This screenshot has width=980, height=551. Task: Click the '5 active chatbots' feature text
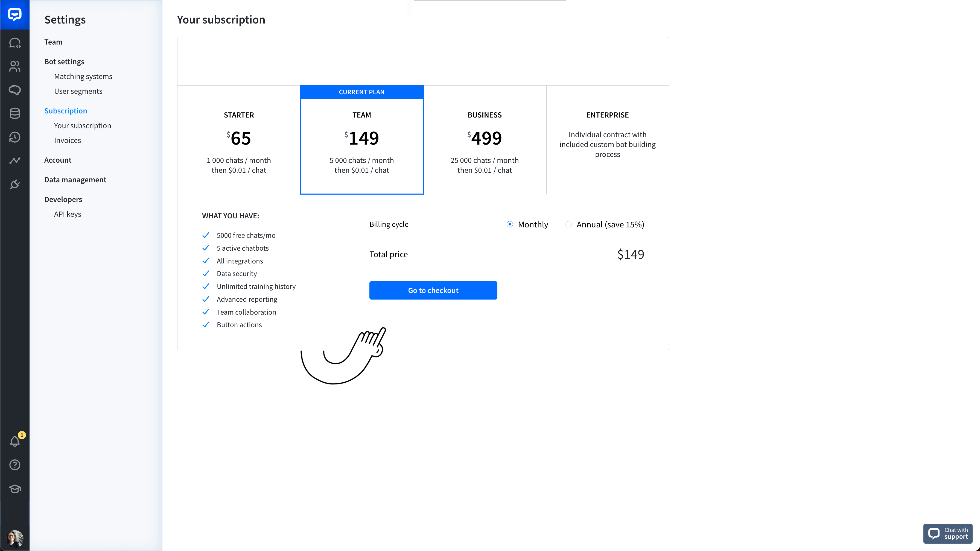pyautogui.click(x=242, y=248)
